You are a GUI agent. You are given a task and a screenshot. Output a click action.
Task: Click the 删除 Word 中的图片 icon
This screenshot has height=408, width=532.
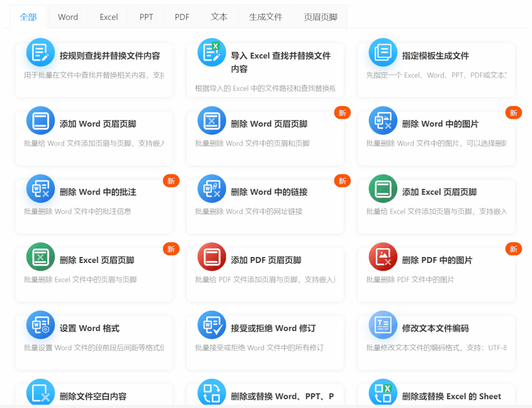click(383, 120)
